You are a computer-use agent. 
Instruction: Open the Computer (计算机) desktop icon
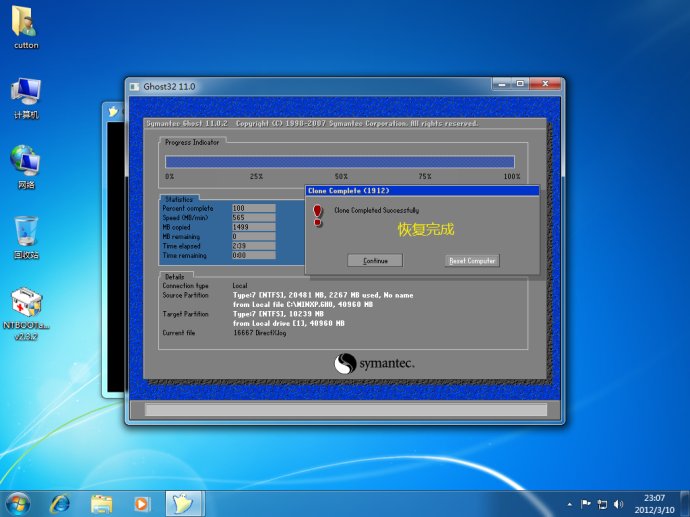pyautogui.click(x=26, y=99)
